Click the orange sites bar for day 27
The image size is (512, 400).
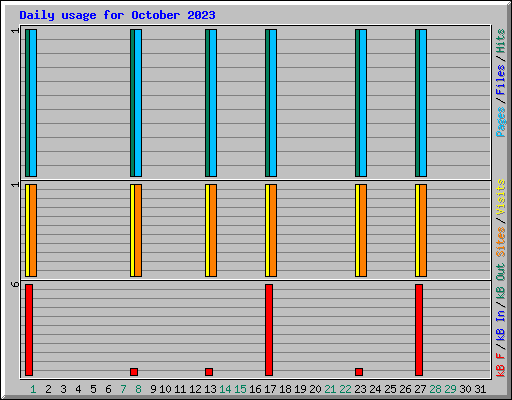pyautogui.click(x=423, y=230)
